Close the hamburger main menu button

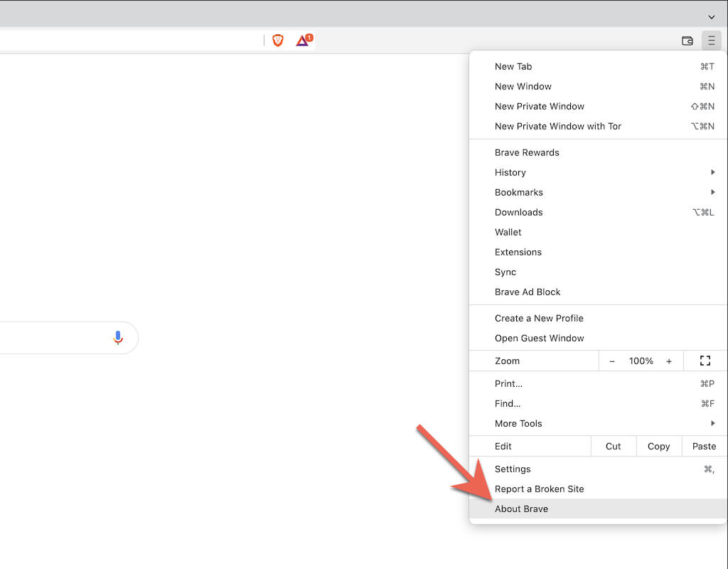711,41
